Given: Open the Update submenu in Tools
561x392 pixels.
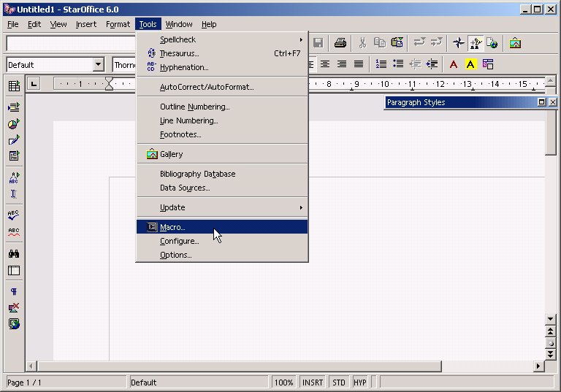Looking at the screenshot, I should coord(222,207).
